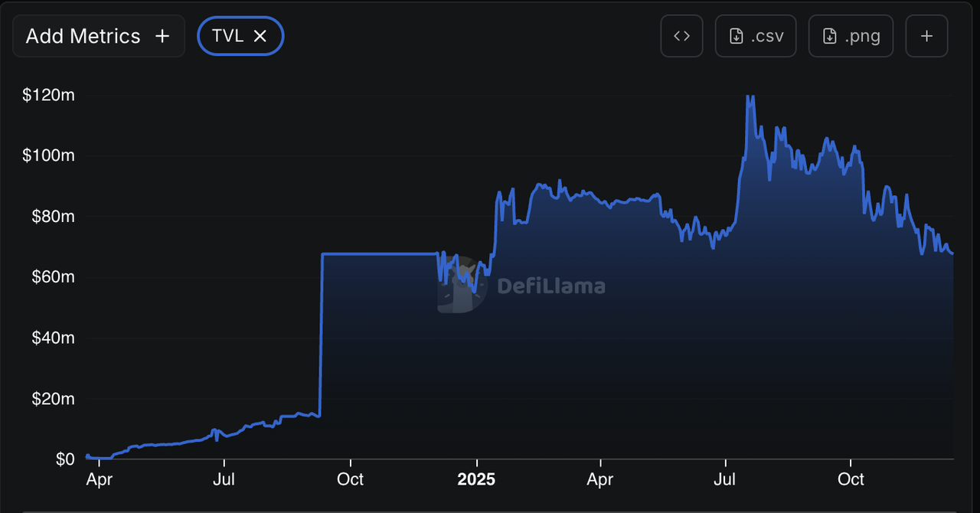The width and height of the screenshot is (980, 513).
Task: Remove TVL metric using its X icon
Action: (x=260, y=36)
